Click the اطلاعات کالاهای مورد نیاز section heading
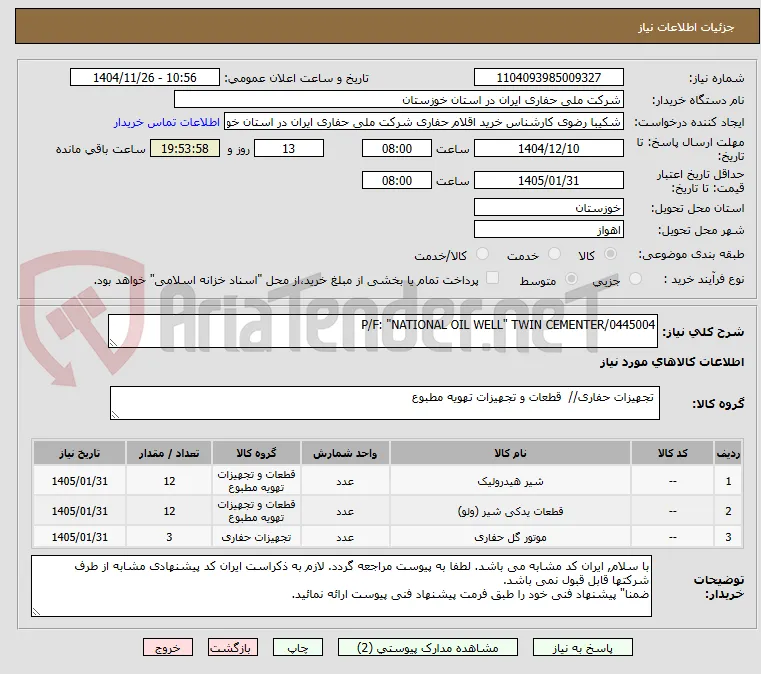The width and height of the screenshot is (761, 674). pyautogui.click(x=672, y=362)
